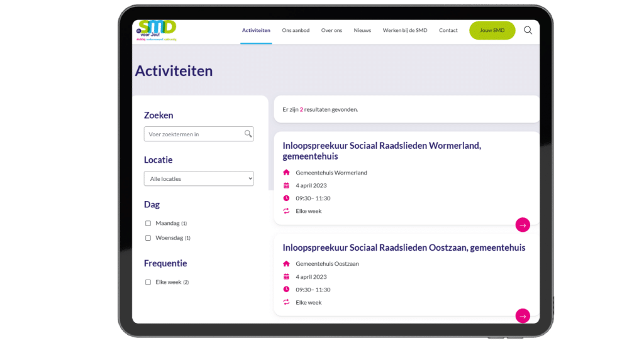Click calendar icon in the Wormerland card
Image resolution: width=644 pixels, height=343 pixels.
click(x=286, y=185)
